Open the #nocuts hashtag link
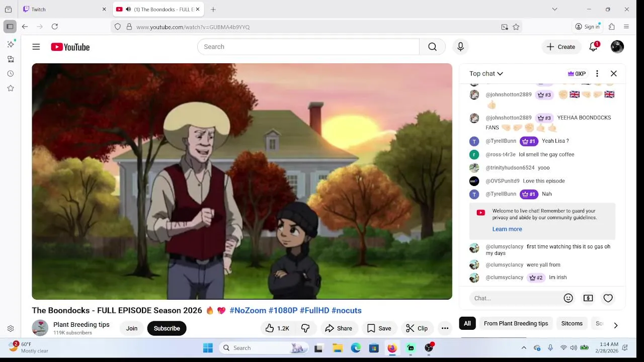Screen dimensions: 644x362 pos(347,310)
